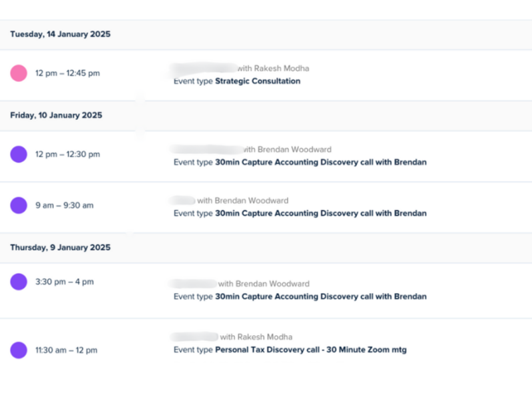Screen dimensions: 532x403
Task: Click the purple circle for Friday 12 pm – 12:30 pm
Action: 19,154
